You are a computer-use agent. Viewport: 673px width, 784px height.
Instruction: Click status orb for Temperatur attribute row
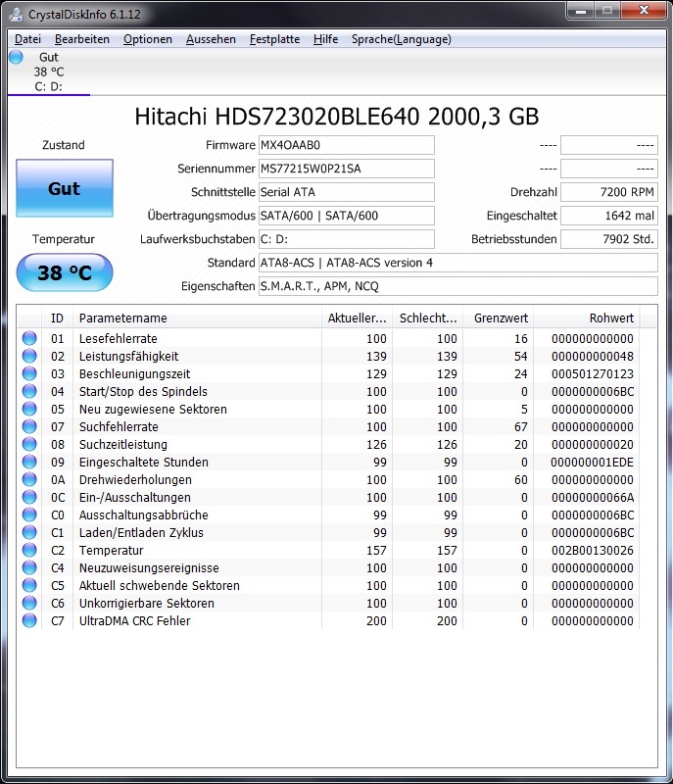[29, 550]
